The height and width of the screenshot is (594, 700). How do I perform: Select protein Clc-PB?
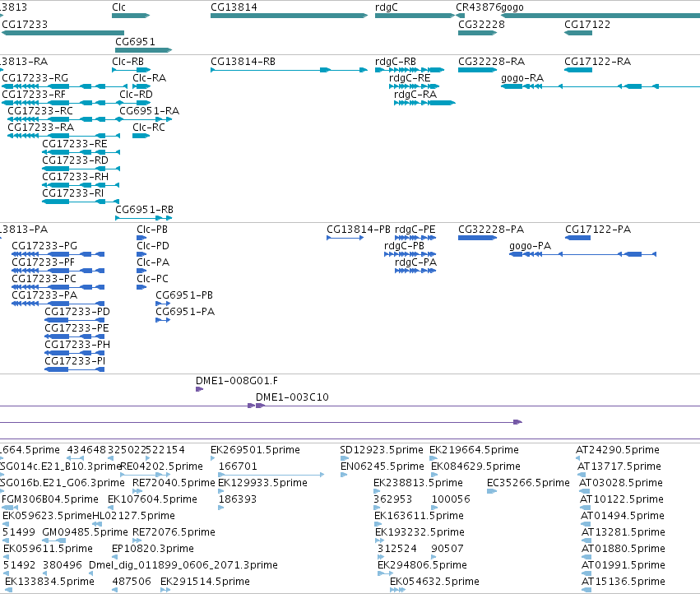[x=141, y=238]
